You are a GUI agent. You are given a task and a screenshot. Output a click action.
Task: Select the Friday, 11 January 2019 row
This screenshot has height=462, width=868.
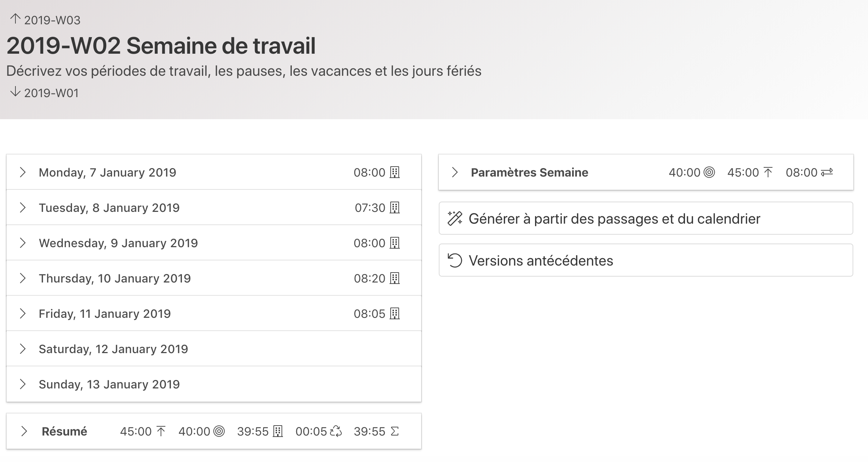pyautogui.click(x=105, y=314)
